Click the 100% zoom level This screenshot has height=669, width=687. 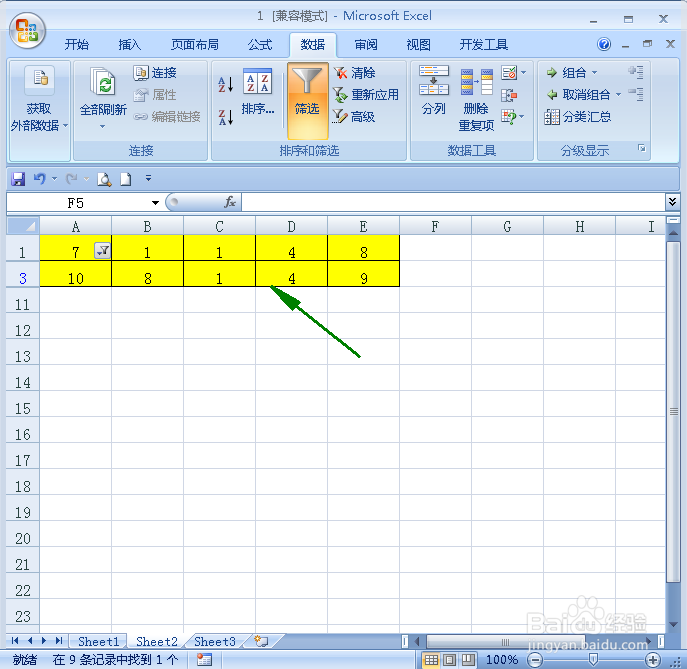[x=502, y=659]
